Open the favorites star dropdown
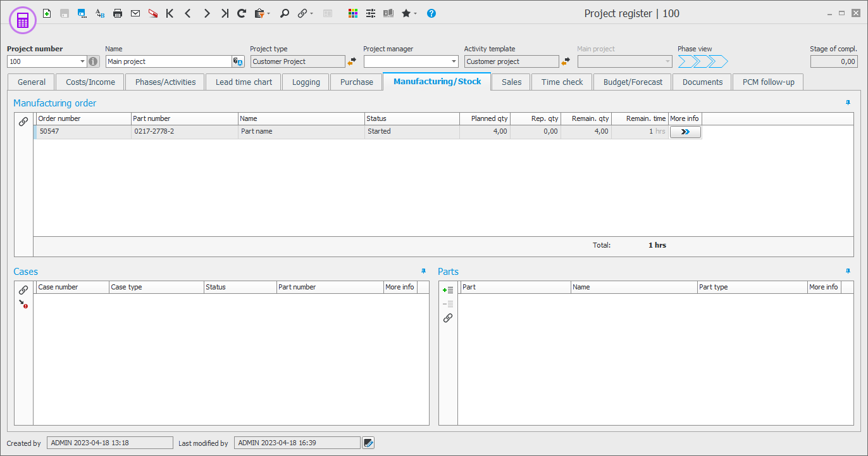 click(x=409, y=13)
